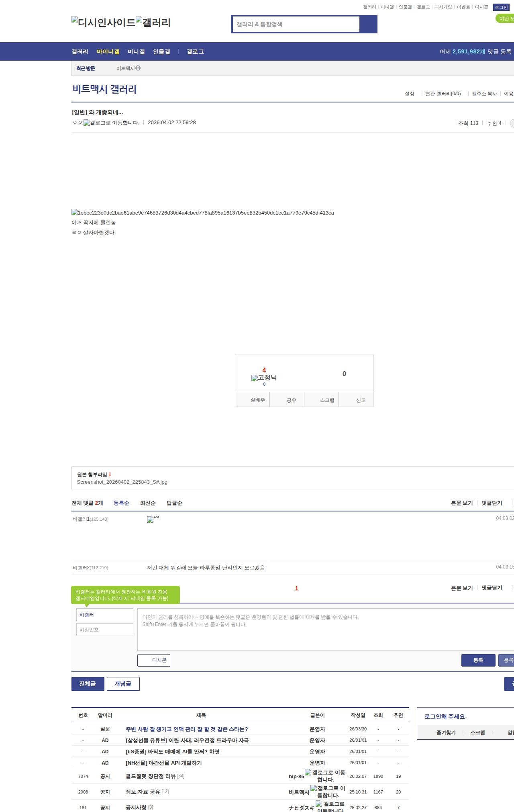The height and width of the screenshot is (812, 514).
Task: Expand 연관 갤러리(0/0)
Action: (443, 94)
